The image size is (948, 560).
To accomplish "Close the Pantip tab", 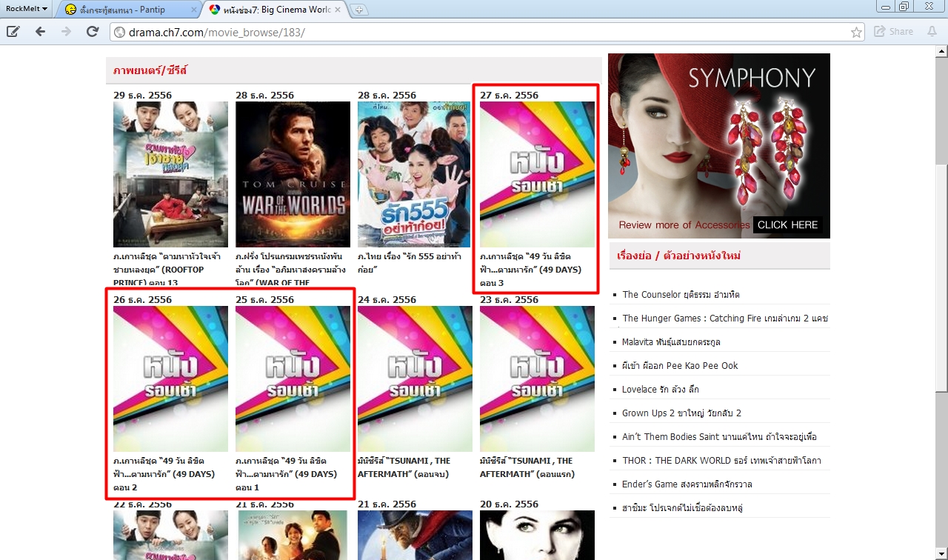I will point(194,10).
